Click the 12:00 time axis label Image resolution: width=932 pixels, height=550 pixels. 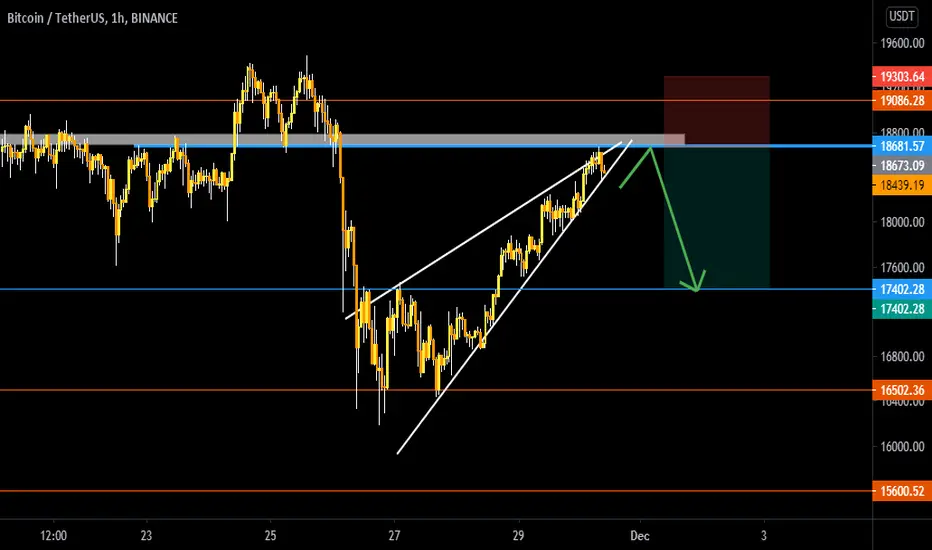coord(53,536)
